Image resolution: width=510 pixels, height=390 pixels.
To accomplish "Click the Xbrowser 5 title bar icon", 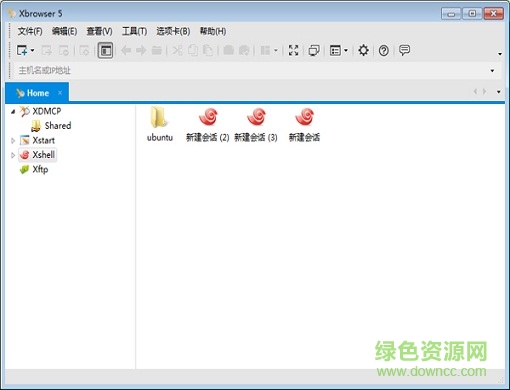I will (x=12, y=13).
